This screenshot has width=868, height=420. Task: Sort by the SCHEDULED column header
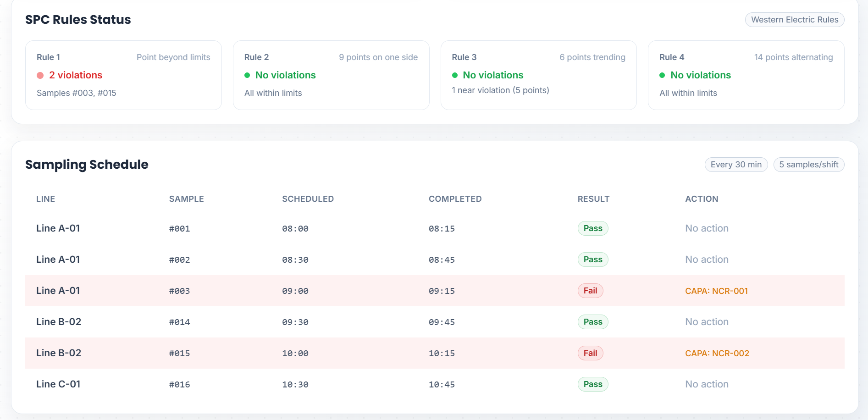(x=308, y=199)
